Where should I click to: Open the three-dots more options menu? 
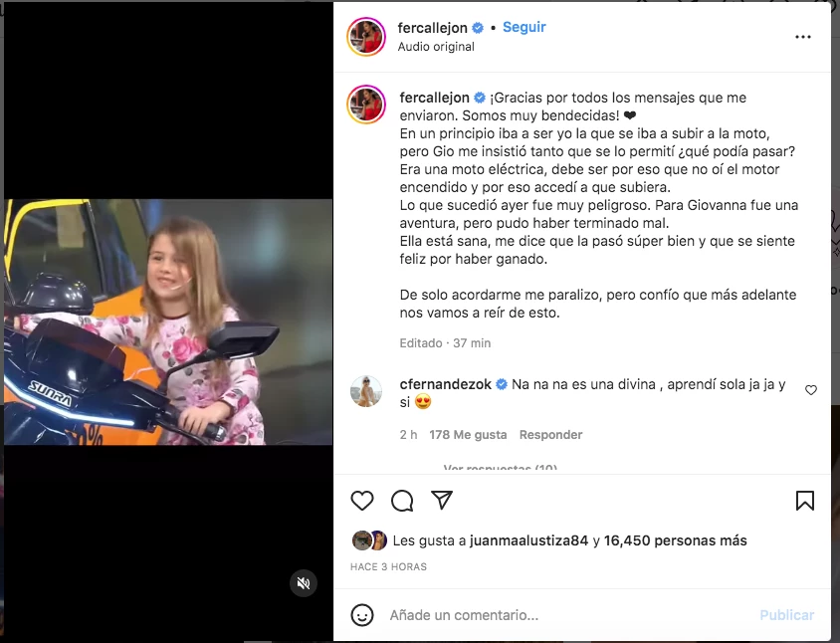tap(802, 37)
